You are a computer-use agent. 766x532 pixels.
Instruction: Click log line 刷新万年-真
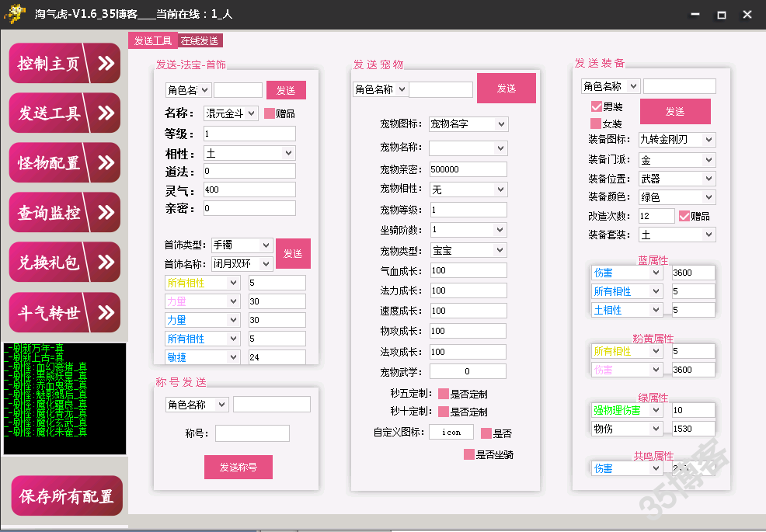click(x=34, y=348)
